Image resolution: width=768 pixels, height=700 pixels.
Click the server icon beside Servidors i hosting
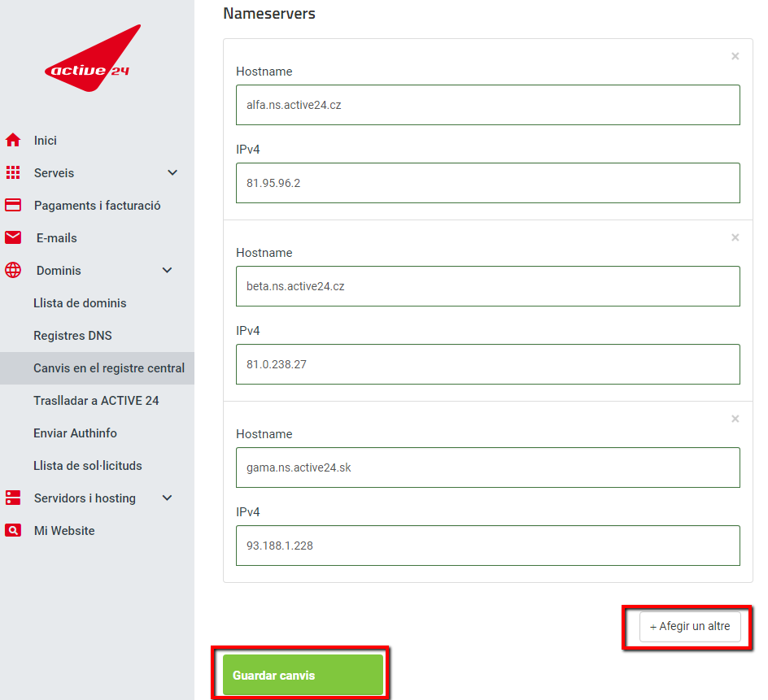click(x=13, y=498)
